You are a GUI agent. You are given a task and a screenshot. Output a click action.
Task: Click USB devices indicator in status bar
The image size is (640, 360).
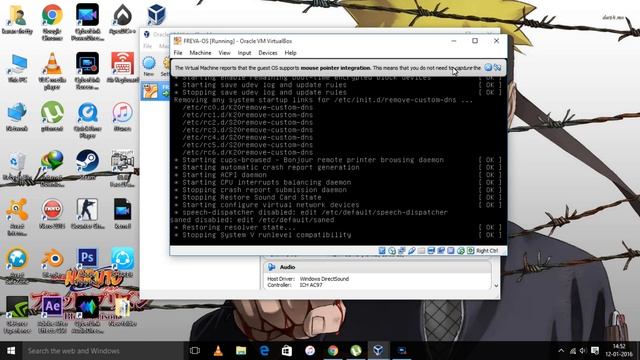pos(411,251)
